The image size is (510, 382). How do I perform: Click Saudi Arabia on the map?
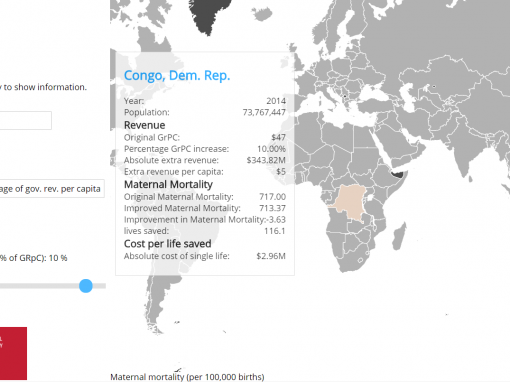[x=392, y=140]
